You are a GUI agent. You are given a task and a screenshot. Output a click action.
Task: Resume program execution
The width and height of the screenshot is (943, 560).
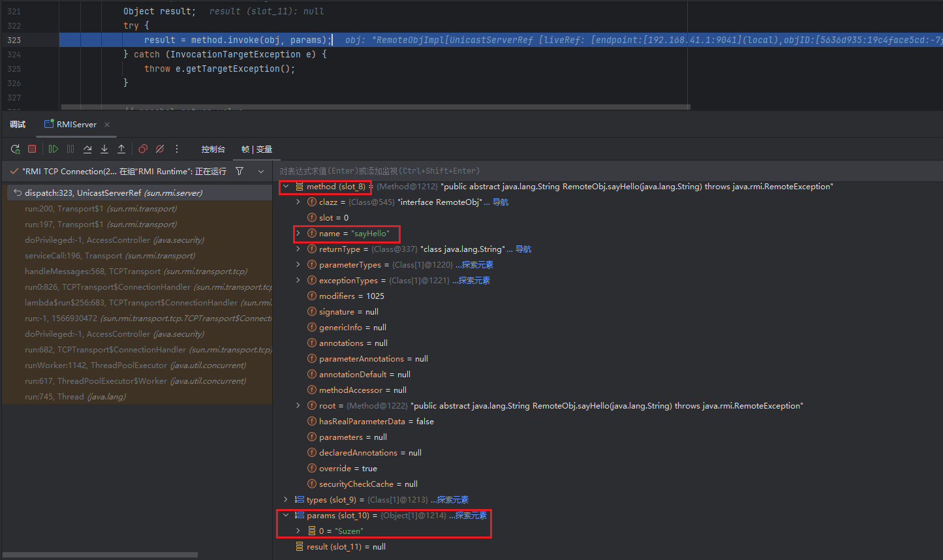click(x=54, y=149)
